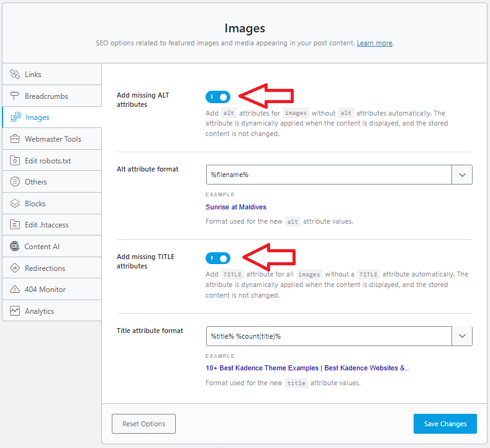Viewport: 490px width, 448px height.
Task: Click into the Alt attribute format text field
Action: pos(329,175)
